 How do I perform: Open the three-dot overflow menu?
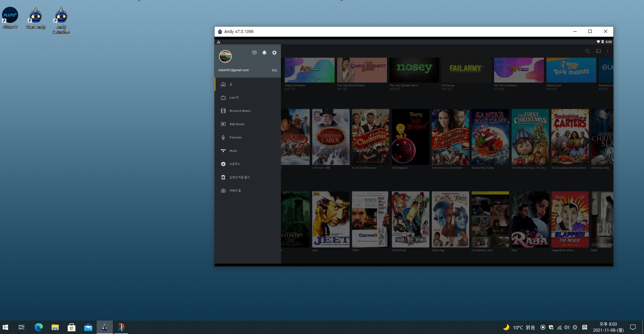click(x=608, y=51)
